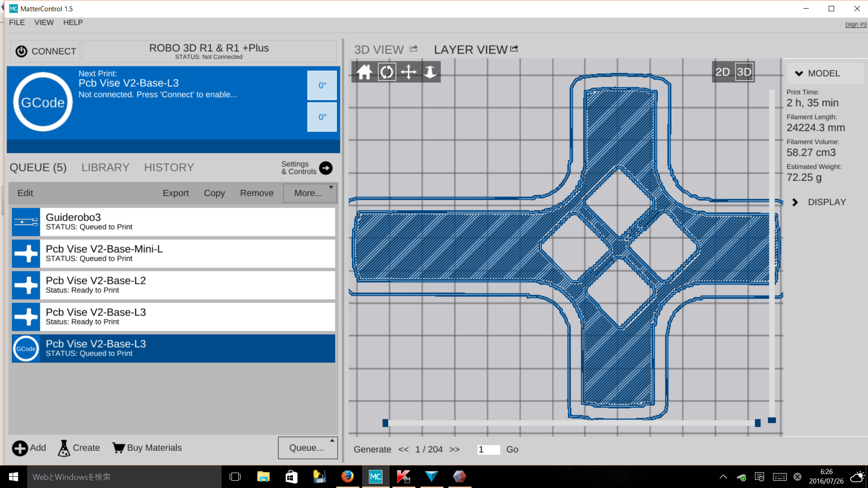868x488 pixels.
Task: Click the Create flask icon
Action: tap(64, 448)
